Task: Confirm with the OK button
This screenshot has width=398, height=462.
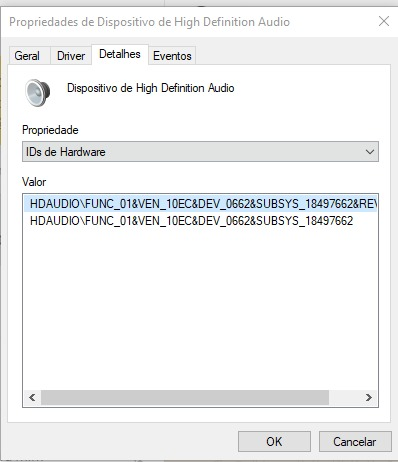Action: [274, 442]
